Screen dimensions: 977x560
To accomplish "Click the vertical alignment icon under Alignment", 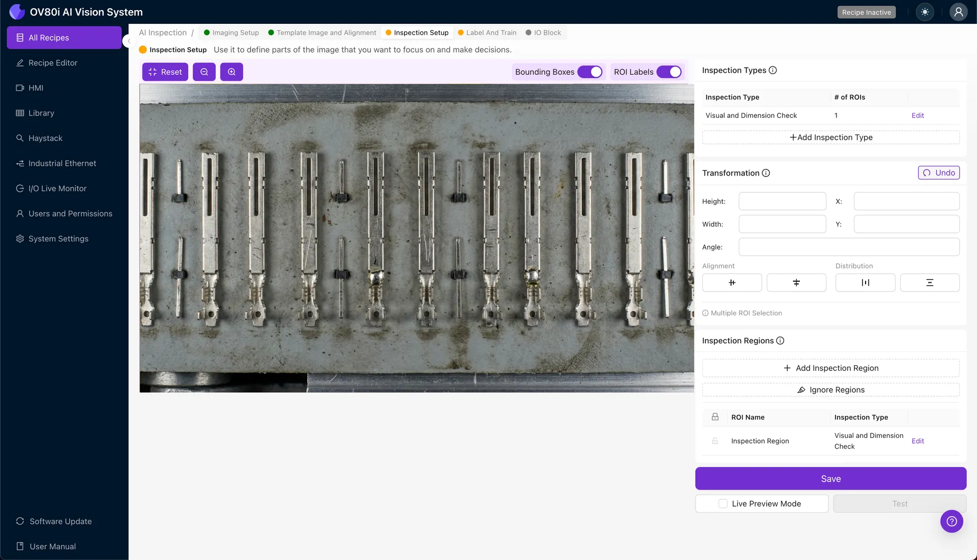I will click(x=796, y=282).
